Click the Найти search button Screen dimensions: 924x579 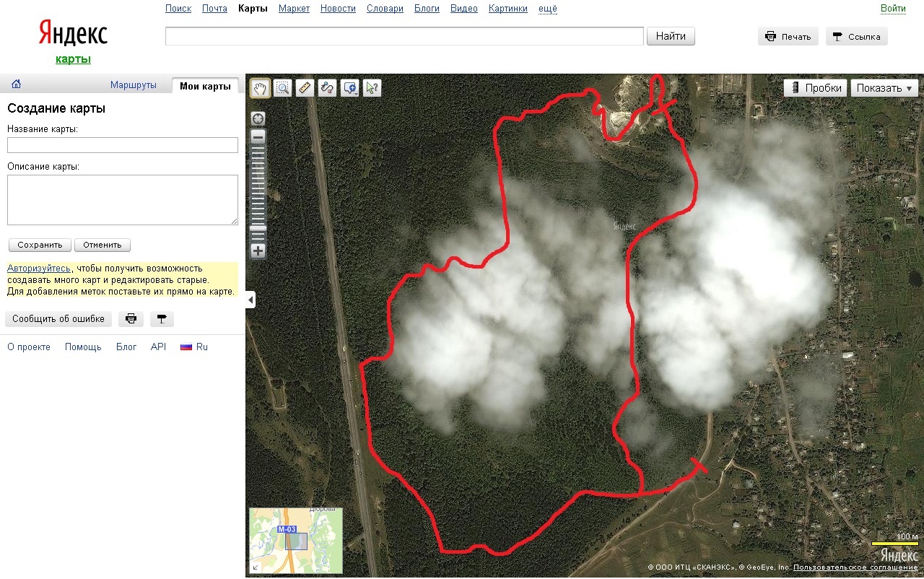tap(671, 36)
